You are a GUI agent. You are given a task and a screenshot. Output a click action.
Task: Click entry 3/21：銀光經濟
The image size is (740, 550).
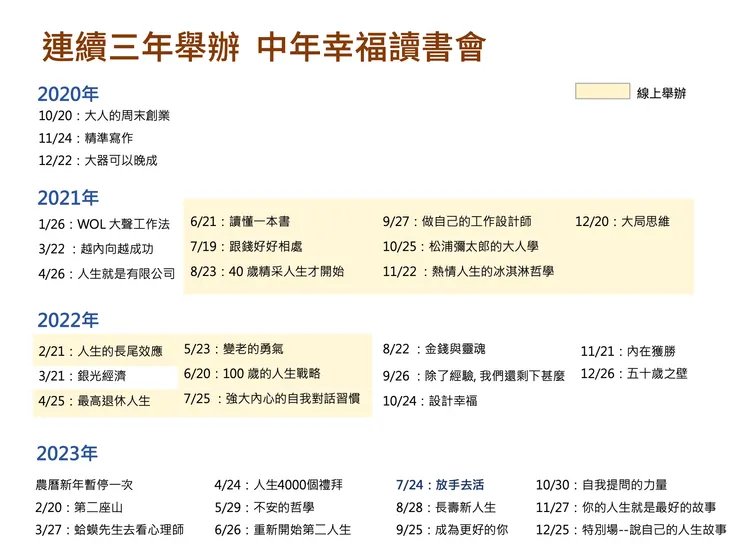(82, 376)
